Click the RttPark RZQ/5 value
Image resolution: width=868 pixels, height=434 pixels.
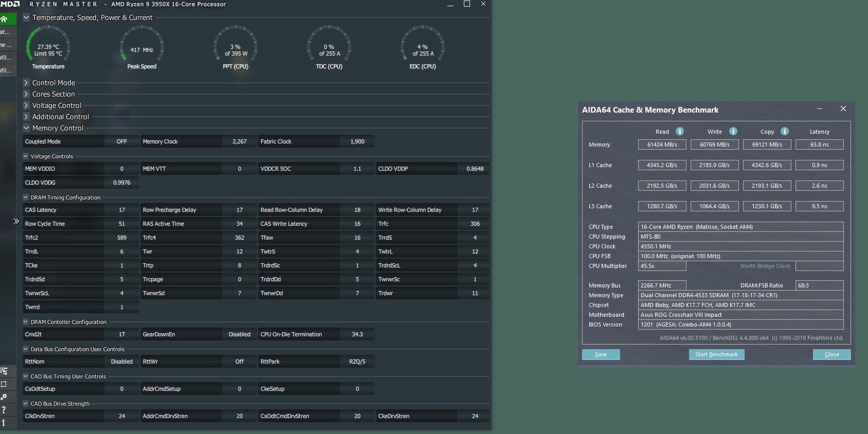(x=357, y=361)
